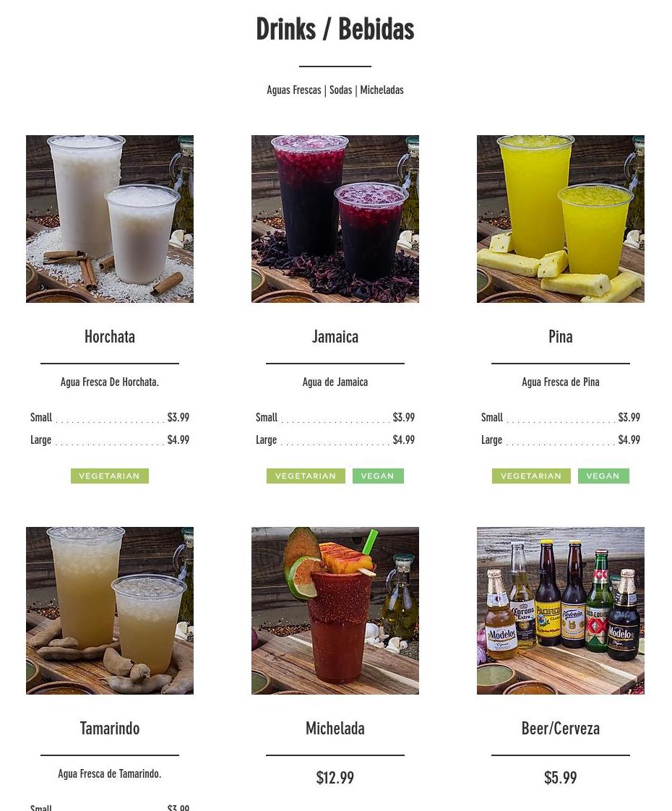Click the Jamaica item title
Viewport: 672px width, 811px height.
pyautogui.click(x=335, y=337)
